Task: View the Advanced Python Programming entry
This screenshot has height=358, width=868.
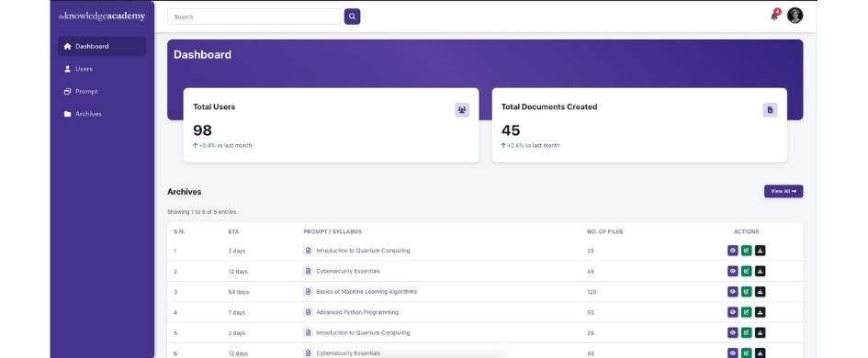Action: point(732,312)
